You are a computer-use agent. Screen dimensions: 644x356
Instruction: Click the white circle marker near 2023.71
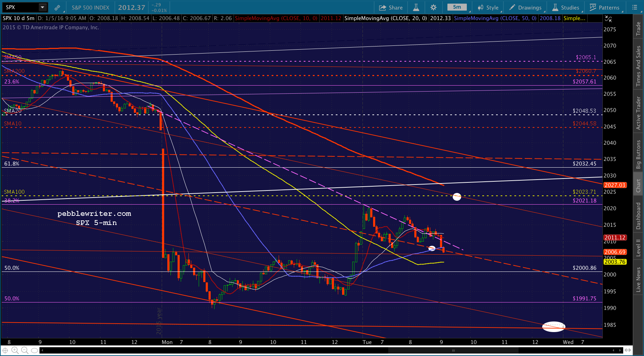457,197
